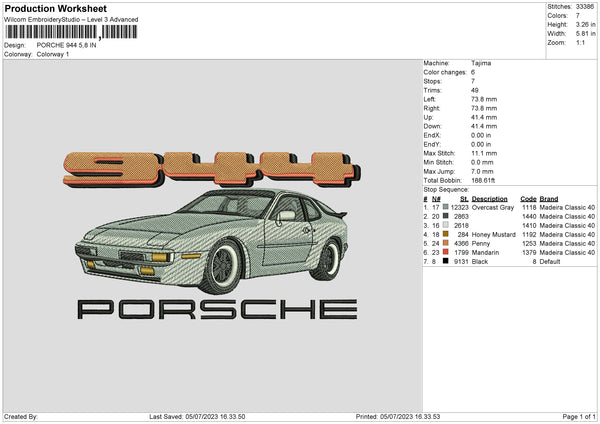The width and height of the screenshot is (600, 424).
Task: Click the Machine value Tajima
Action: [480, 63]
